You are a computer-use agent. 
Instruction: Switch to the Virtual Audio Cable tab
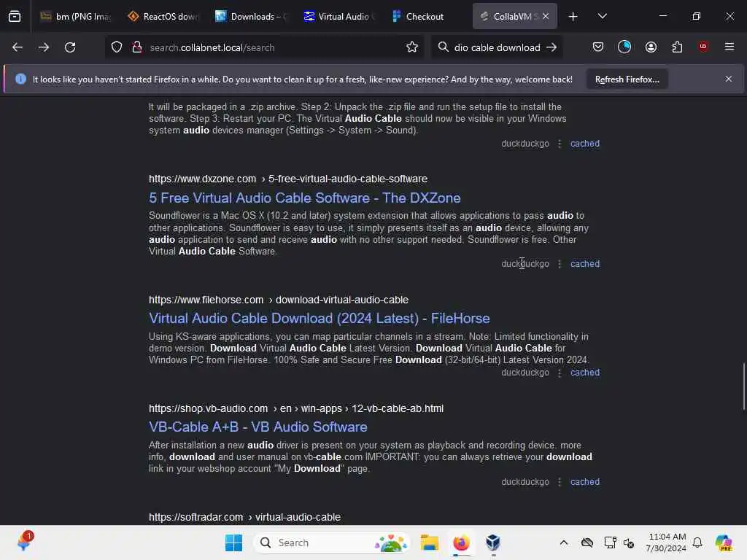click(338, 17)
